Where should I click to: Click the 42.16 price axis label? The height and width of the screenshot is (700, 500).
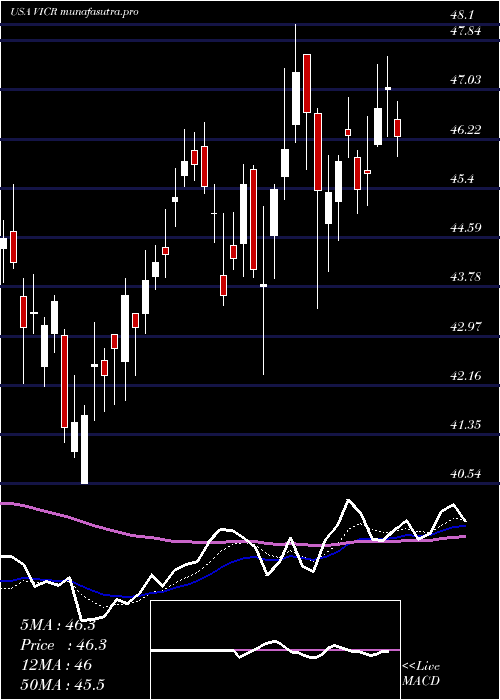[x=466, y=376]
